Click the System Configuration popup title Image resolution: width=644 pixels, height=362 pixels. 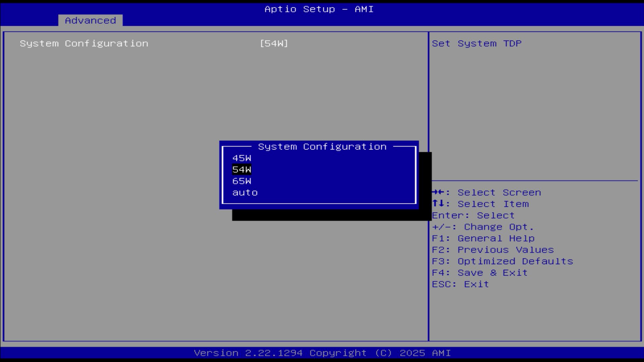(322, 147)
